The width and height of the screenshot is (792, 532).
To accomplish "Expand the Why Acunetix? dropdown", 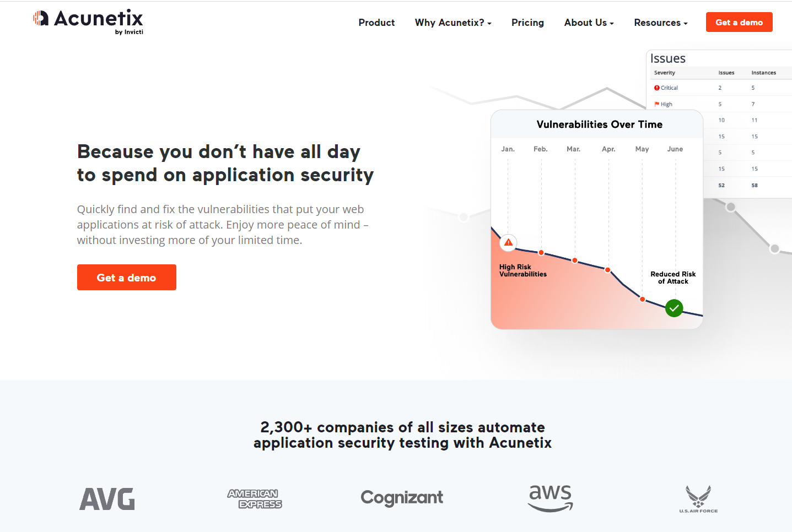I will click(453, 23).
